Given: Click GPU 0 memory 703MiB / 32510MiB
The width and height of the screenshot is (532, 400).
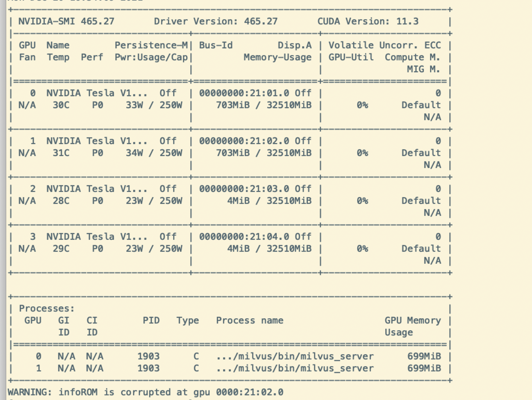Looking at the screenshot, I should pyautogui.click(x=264, y=105).
